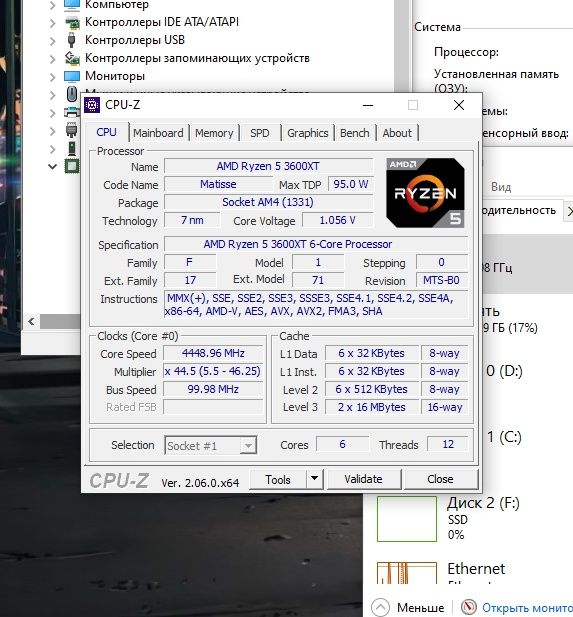Click the Мониторы monitor icon

coord(72,76)
